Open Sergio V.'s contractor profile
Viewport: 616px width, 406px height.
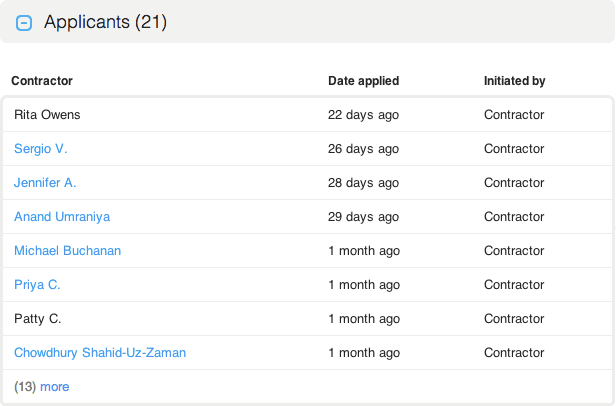click(41, 149)
